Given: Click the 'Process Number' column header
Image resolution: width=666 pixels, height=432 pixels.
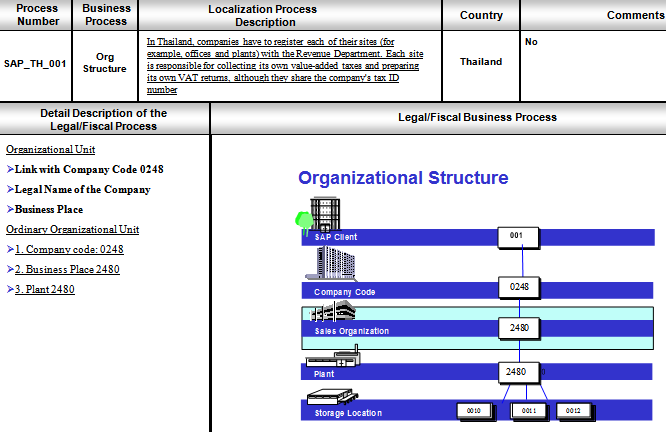Looking at the screenshot, I should pyautogui.click(x=37, y=15).
